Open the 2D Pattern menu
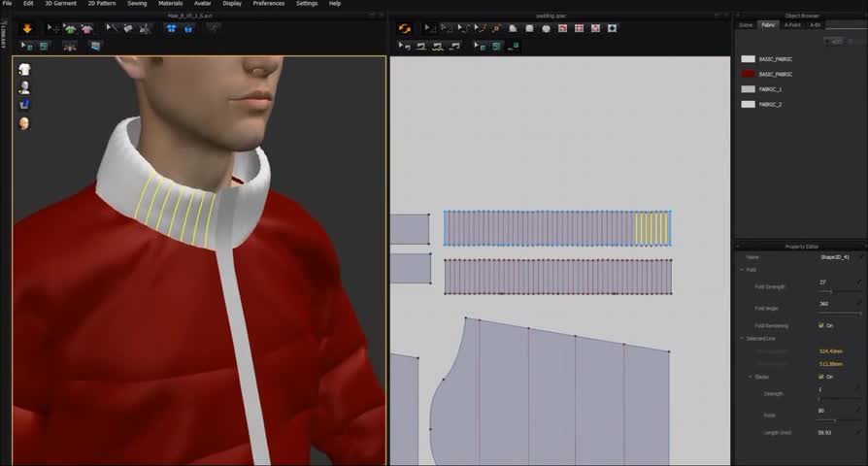Screen dimensions: 868x466 [102, 3]
